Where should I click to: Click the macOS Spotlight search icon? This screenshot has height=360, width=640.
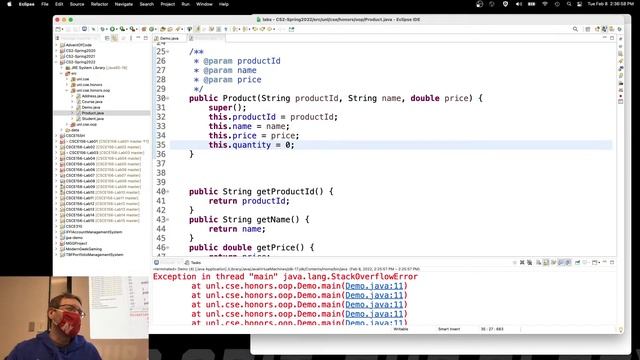click(569, 4)
